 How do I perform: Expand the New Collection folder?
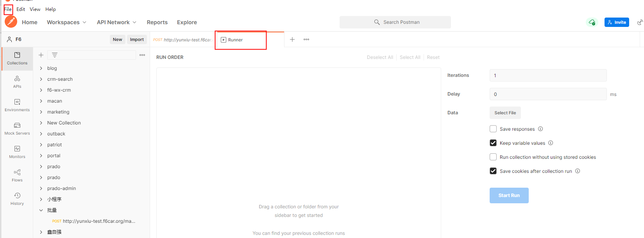pos(41,123)
